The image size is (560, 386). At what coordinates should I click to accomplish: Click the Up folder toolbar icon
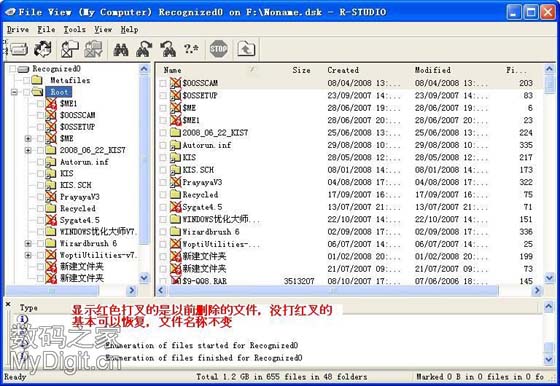coord(246,49)
